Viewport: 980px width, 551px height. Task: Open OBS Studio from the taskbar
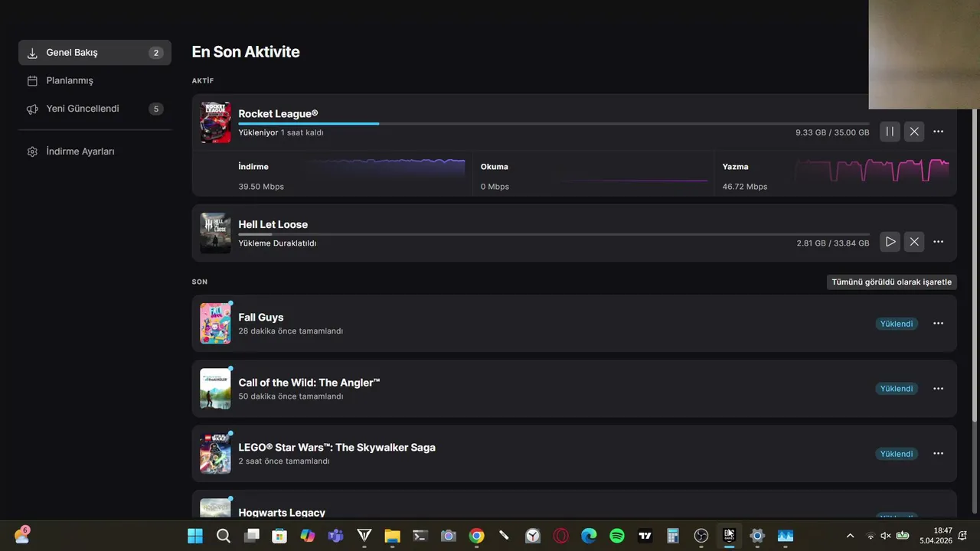pos(701,536)
